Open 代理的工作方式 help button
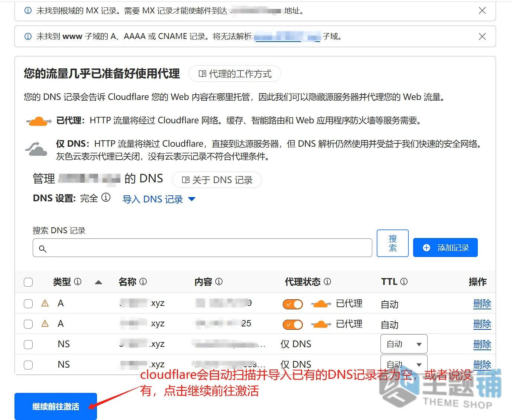512x420 pixels. 234,74
